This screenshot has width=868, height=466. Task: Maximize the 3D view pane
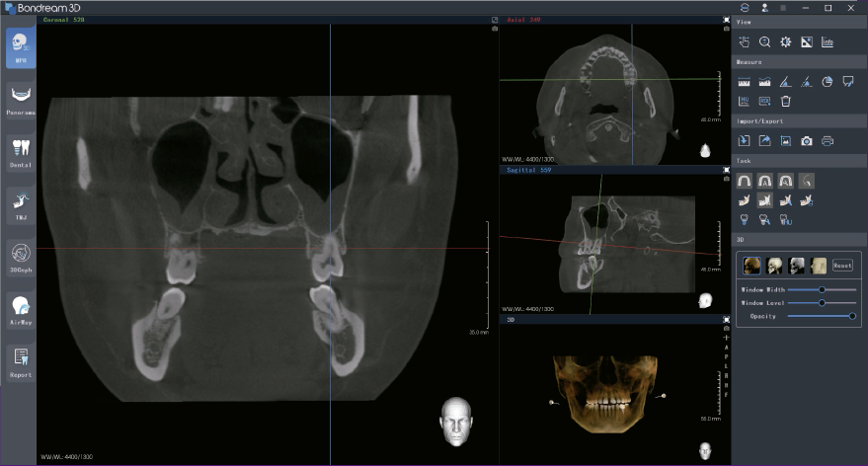click(x=726, y=320)
